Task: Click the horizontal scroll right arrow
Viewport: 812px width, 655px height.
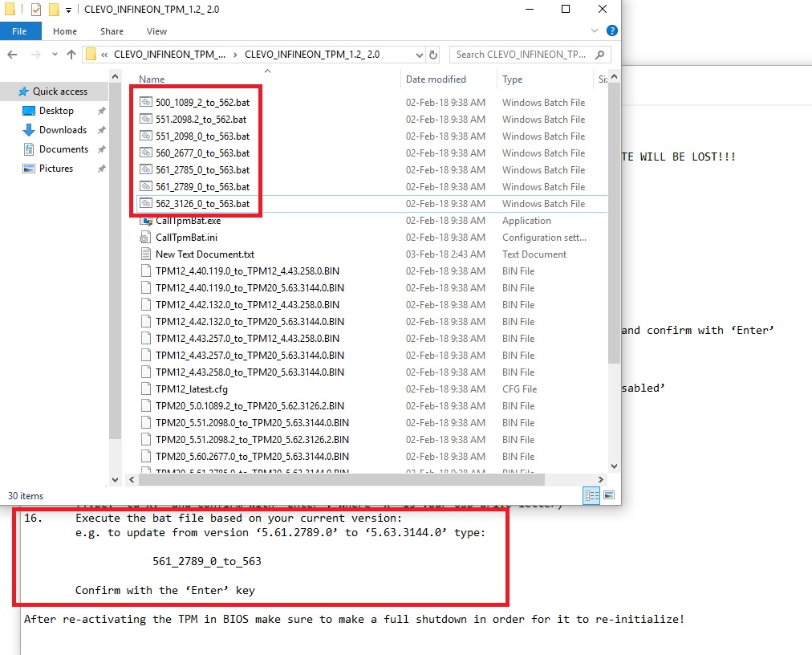Action: [601, 480]
